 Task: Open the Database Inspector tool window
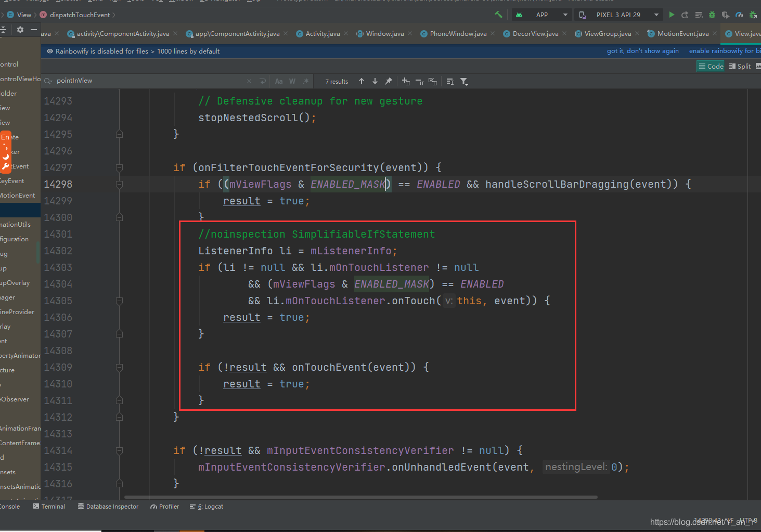[108, 507]
